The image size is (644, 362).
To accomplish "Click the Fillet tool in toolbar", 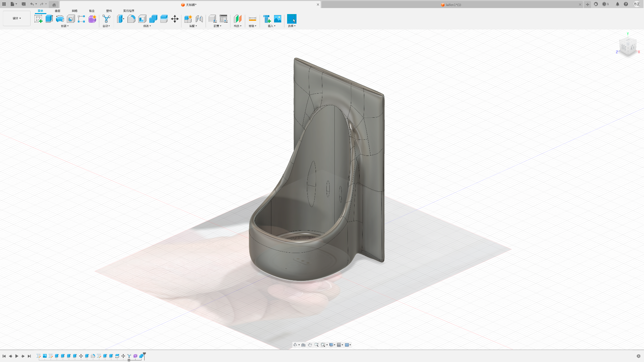I will click(131, 19).
